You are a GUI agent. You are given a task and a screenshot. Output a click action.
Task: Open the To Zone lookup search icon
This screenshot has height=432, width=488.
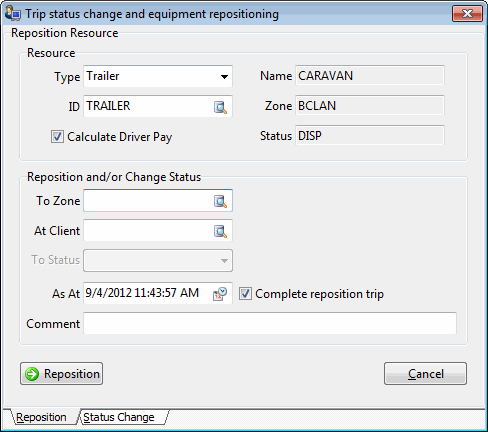click(x=220, y=201)
